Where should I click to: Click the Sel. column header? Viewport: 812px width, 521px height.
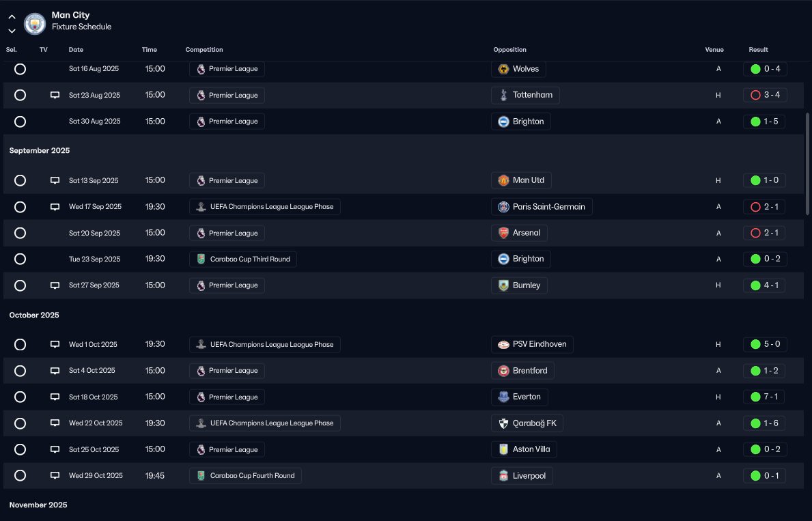coord(12,50)
